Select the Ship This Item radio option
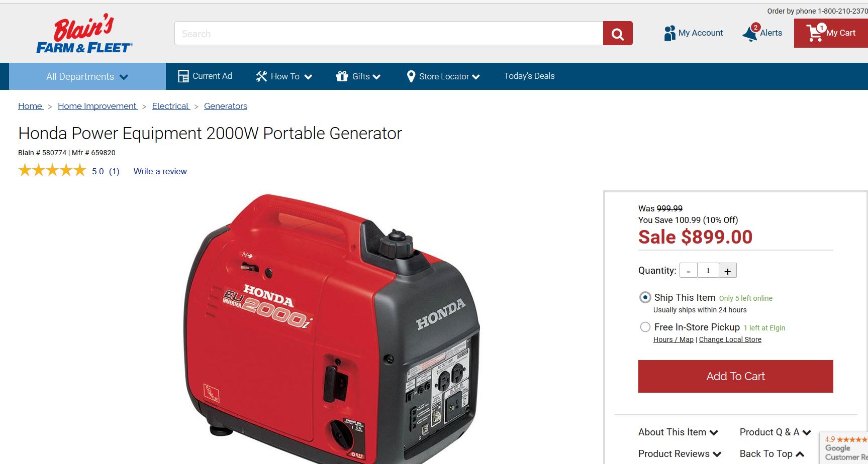The image size is (868, 464). pos(645,297)
